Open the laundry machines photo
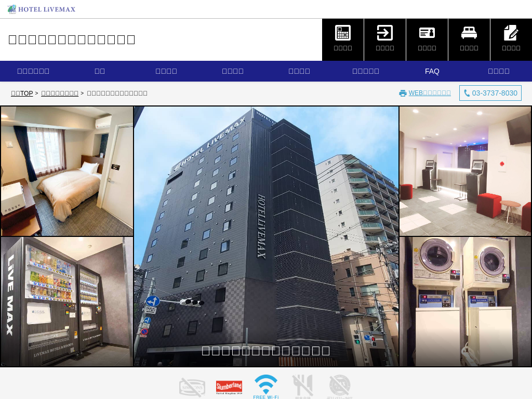The width and height of the screenshot is (532, 399). click(465, 301)
